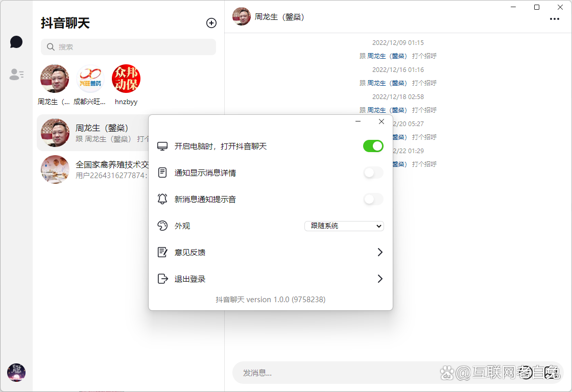The image size is (572, 392).
Task: Click the logout exit icon
Action: click(162, 279)
